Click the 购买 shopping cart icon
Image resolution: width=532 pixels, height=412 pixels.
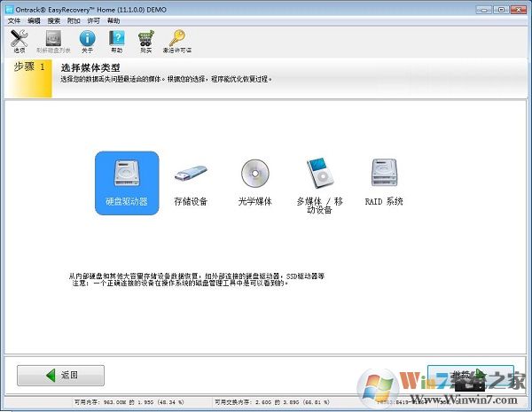pos(145,39)
